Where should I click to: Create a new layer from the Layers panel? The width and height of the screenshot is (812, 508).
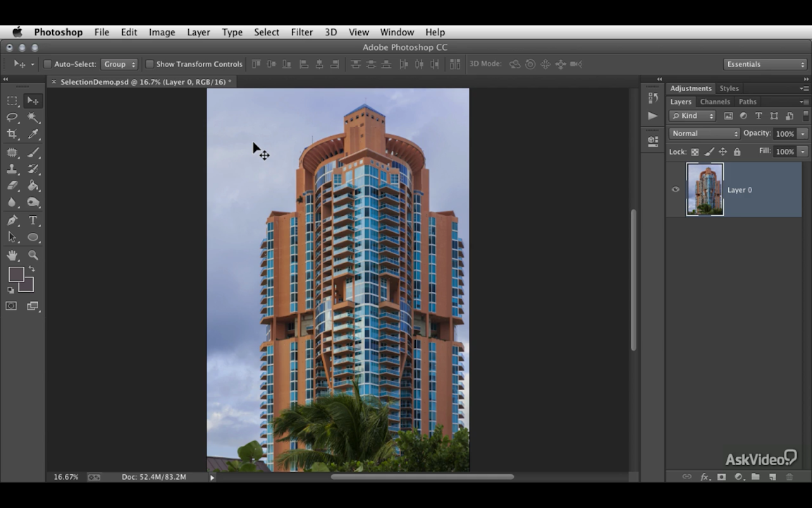click(773, 477)
